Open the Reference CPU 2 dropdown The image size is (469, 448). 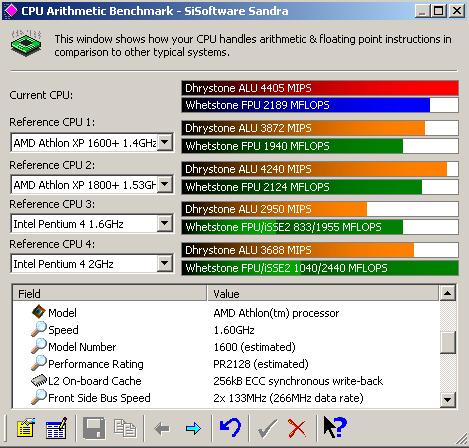point(165,184)
